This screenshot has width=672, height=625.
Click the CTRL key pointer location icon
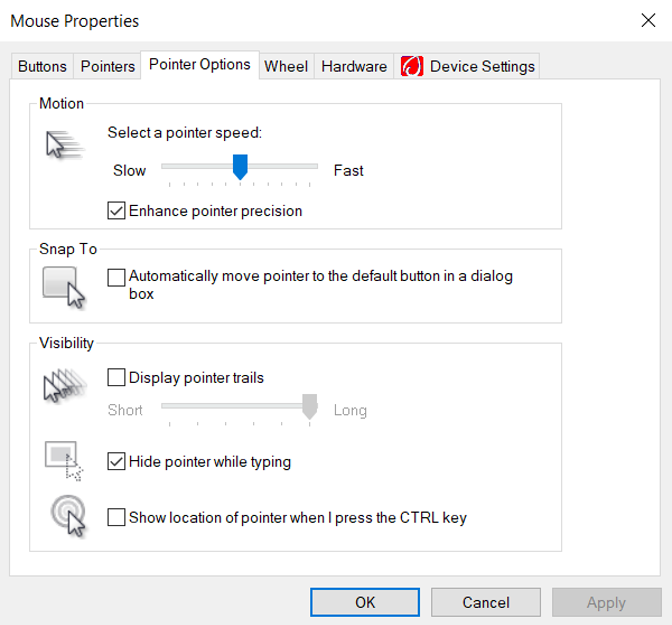pos(68,515)
